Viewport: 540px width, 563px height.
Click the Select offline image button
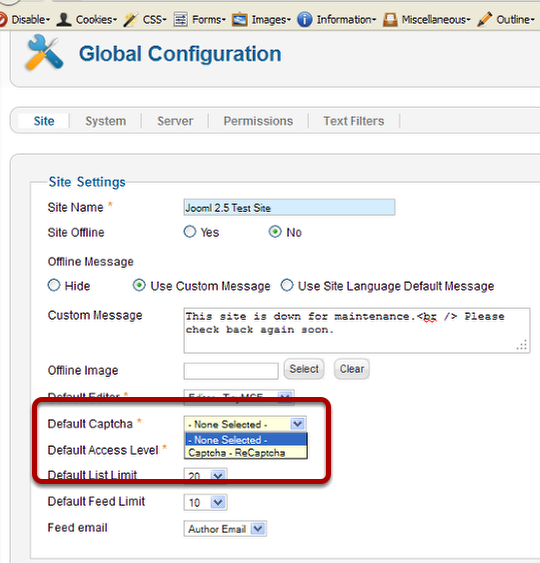pos(304,369)
